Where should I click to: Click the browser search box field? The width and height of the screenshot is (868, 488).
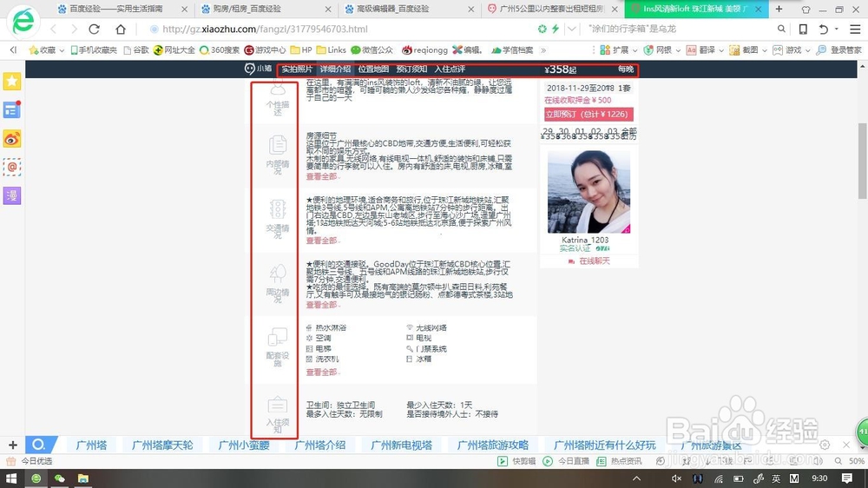pyautogui.click(x=680, y=29)
